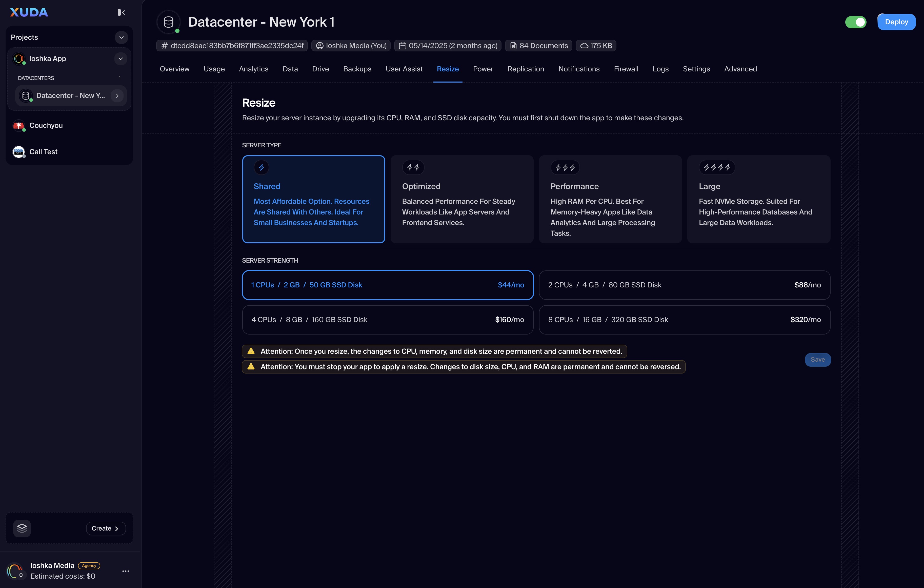Expand the Ioshka App project chevron
Viewport: 924px width, 588px height.
(120, 59)
